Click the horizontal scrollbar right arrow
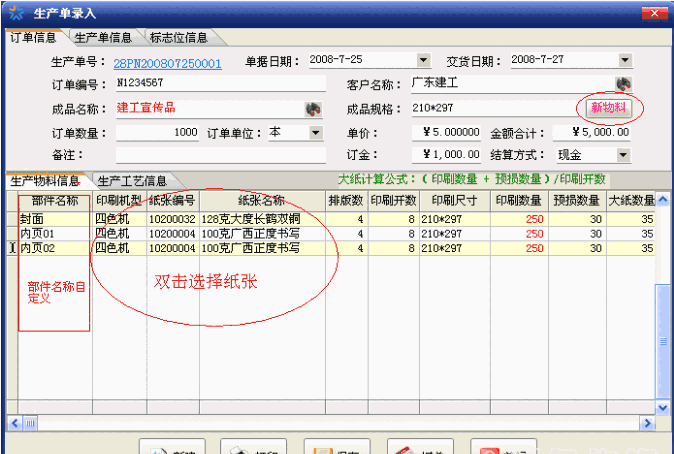This screenshot has height=454, width=674. [x=647, y=423]
